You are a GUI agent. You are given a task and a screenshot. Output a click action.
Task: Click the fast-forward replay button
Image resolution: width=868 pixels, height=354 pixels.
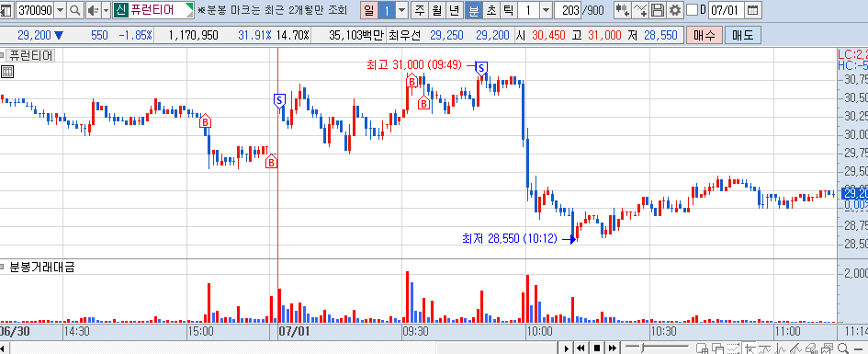613,348
